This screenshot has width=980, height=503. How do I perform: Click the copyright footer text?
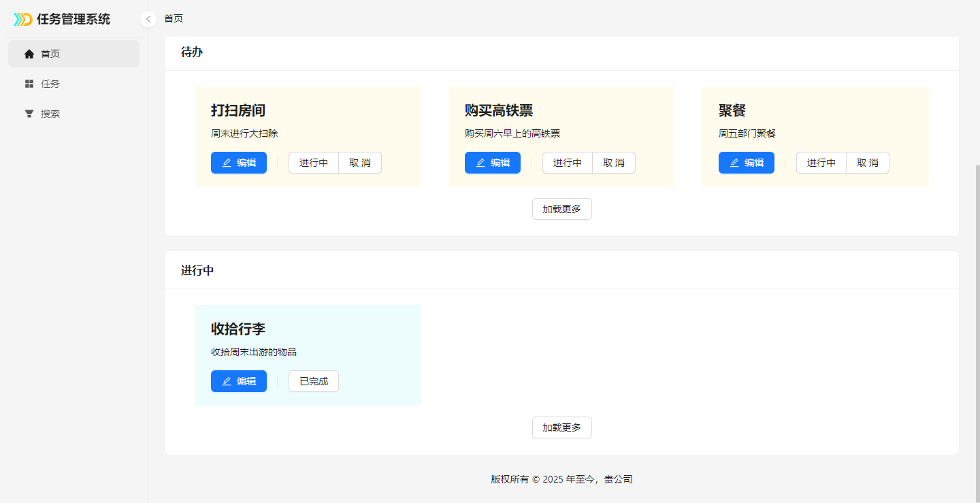click(562, 479)
